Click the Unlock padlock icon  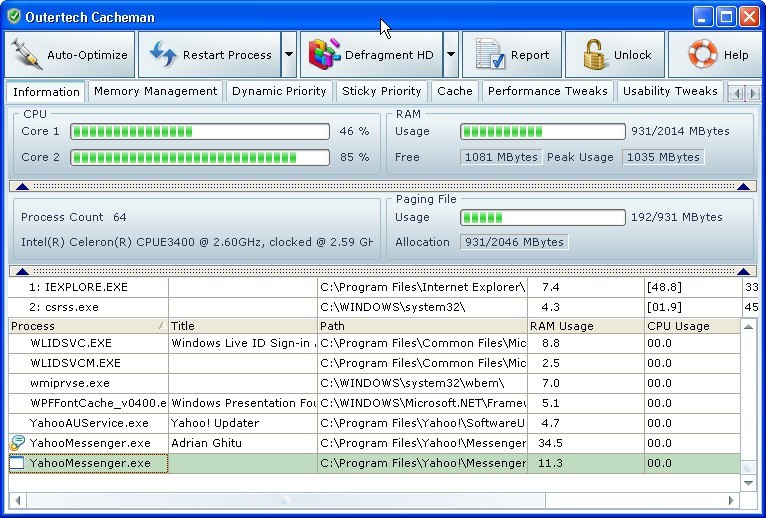point(594,55)
